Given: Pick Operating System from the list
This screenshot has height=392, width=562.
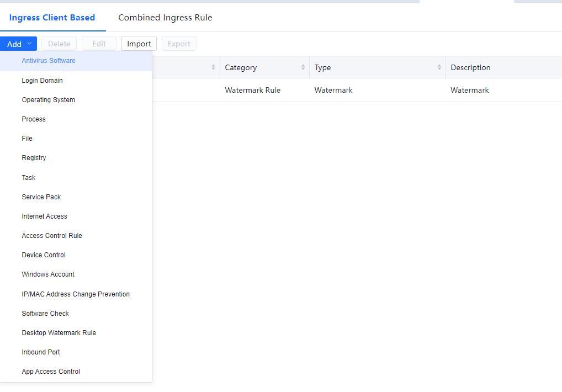Looking at the screenshot, I should click(x=49, y=100).
